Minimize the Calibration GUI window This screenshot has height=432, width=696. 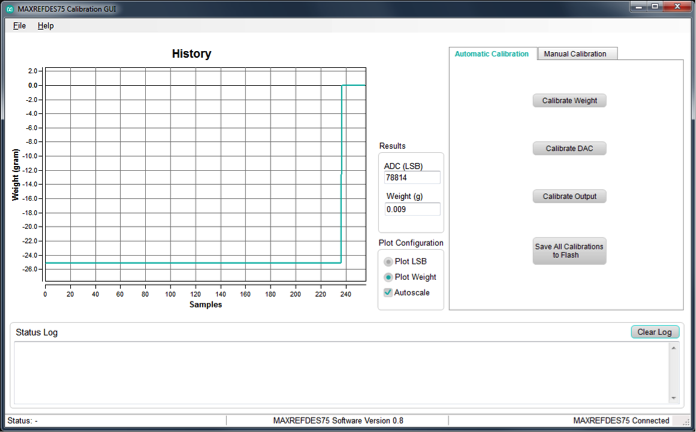click(639, 7)
